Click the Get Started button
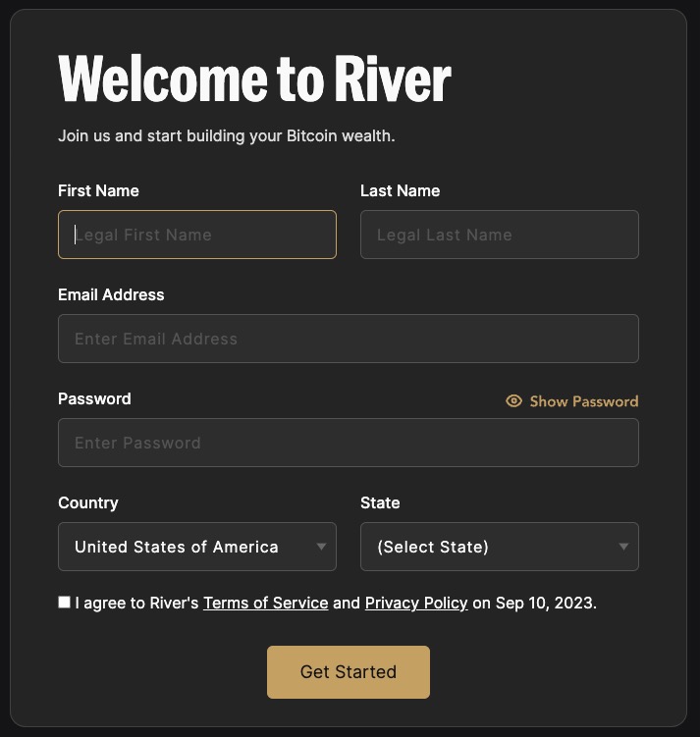 pos(349,671)
